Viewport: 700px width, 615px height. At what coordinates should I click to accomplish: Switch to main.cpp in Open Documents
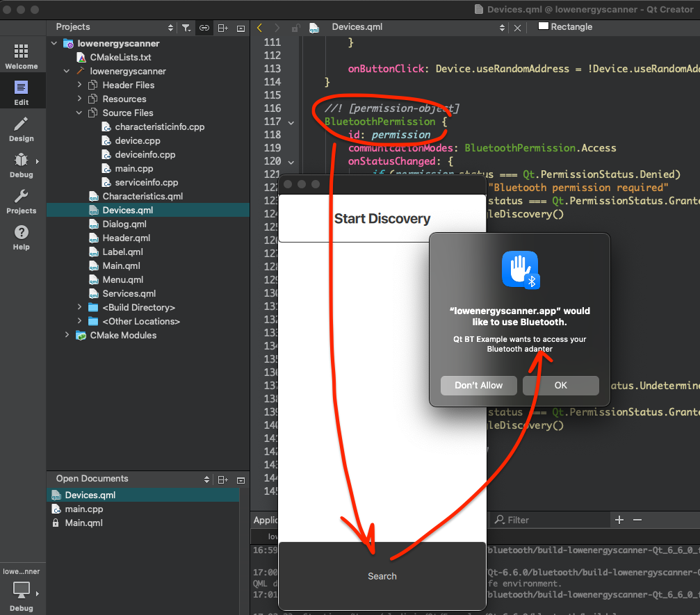point(83,509)
